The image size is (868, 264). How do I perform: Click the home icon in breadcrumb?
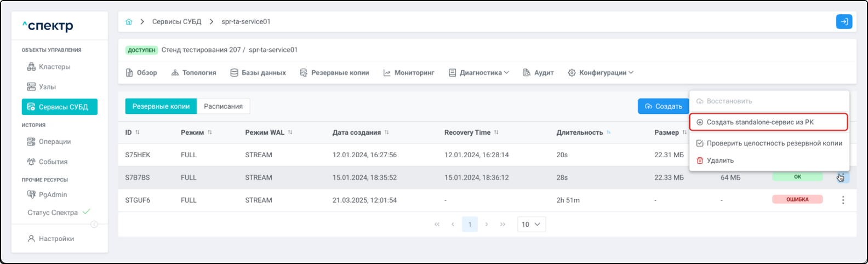[129, 22]
